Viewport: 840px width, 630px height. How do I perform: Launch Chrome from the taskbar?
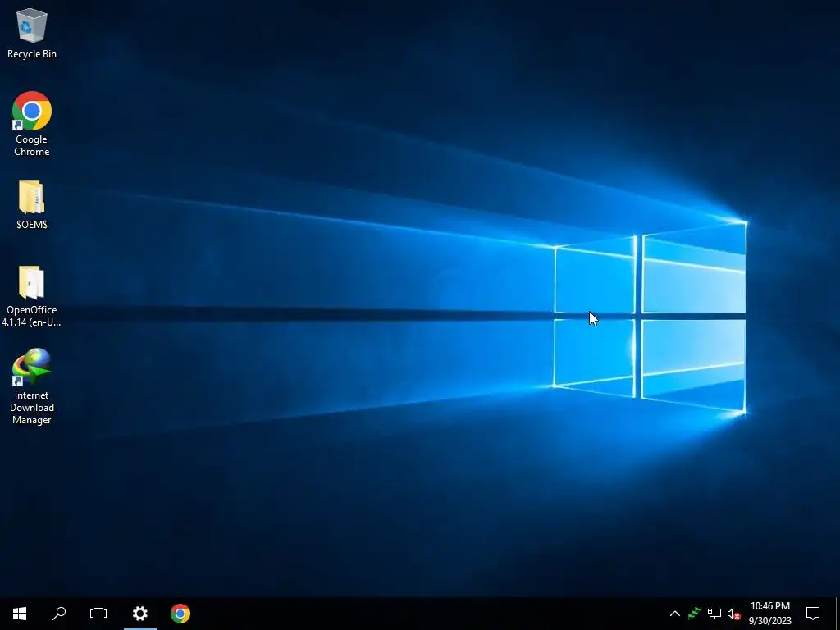[x=180, y=614]
